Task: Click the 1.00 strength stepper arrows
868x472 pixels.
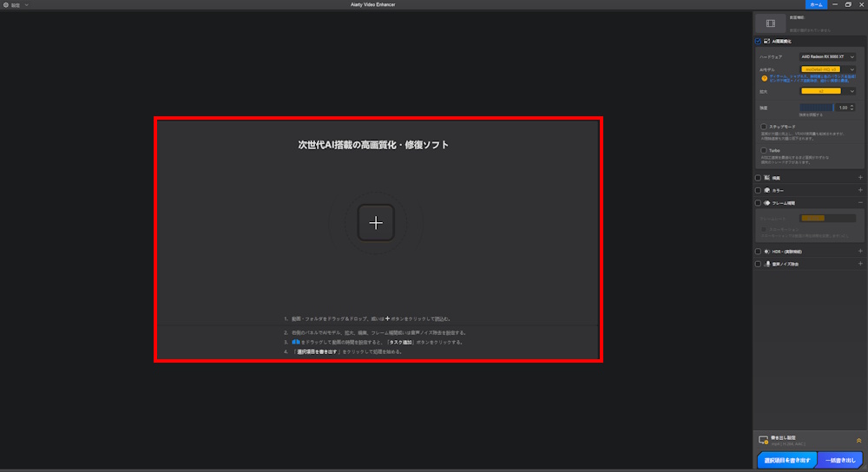Action: 852,108
